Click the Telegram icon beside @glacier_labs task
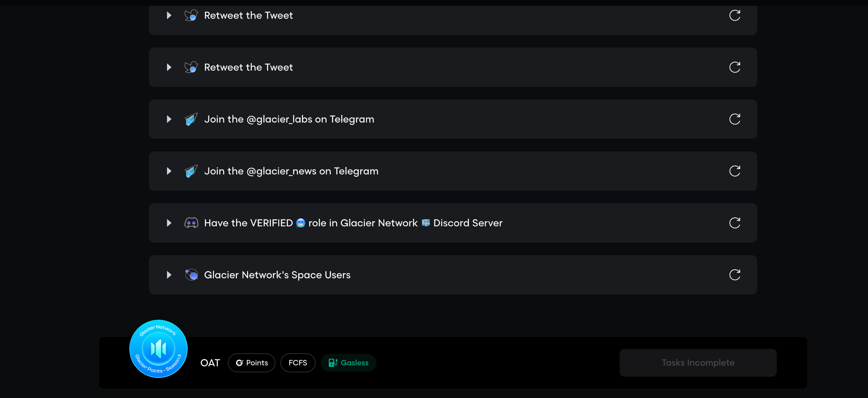This screenshot has height=398, width=868. coord(191,119)
